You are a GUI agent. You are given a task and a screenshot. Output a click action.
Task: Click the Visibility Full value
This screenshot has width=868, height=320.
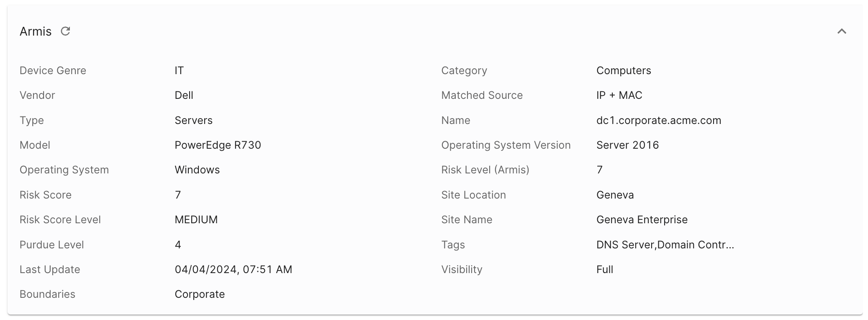[604, 269]
